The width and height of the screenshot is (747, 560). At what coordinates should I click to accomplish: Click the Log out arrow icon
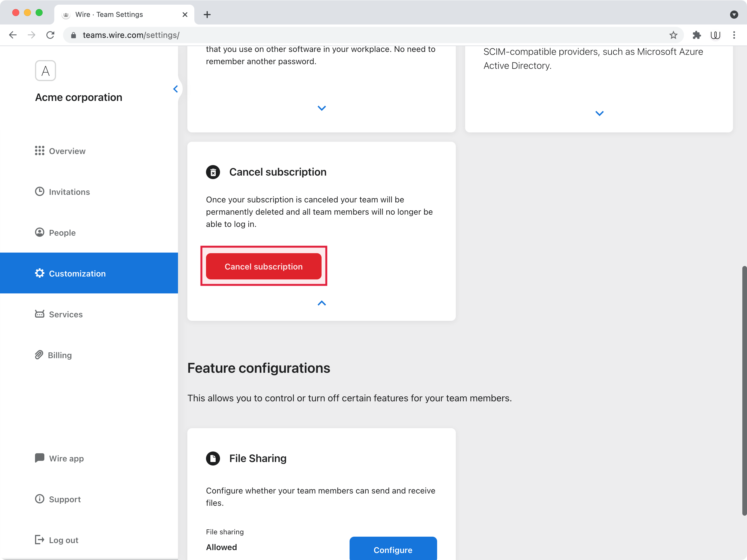(39, 540)
